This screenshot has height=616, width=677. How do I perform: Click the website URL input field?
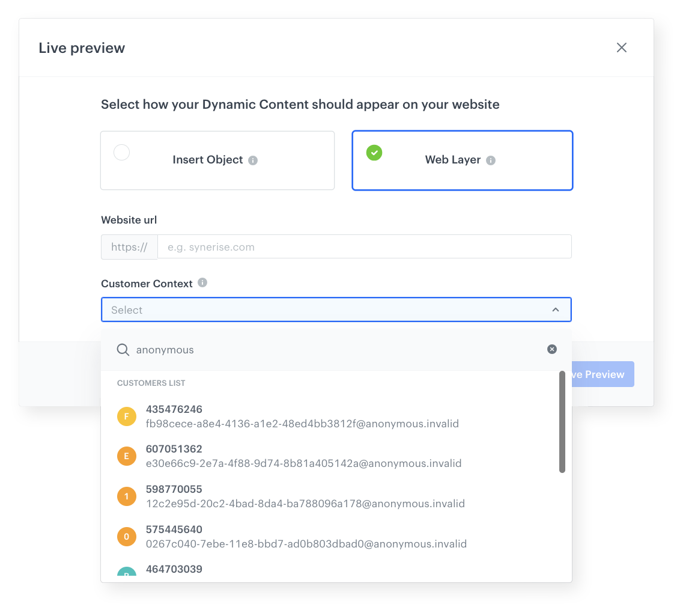(360, 246)
